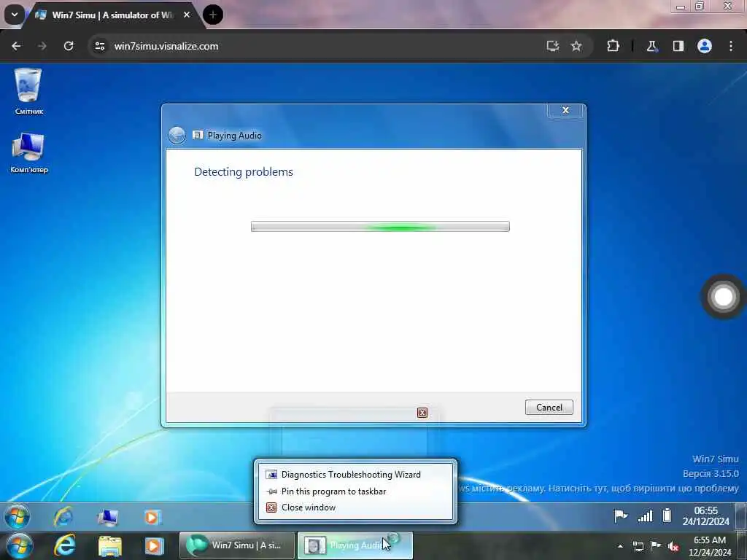
Task: Close the Playing Audio dialog with X
Action: point(565,110)
